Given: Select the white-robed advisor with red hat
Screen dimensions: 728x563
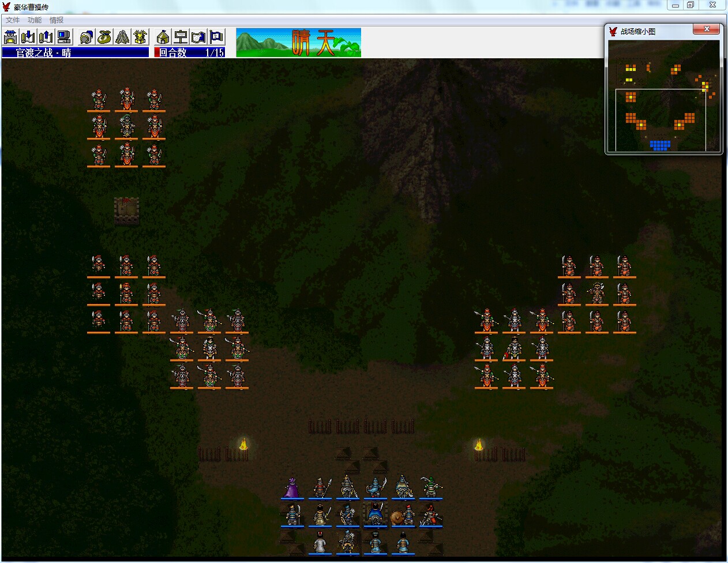Looking at the screenshot, I should 320,543.
